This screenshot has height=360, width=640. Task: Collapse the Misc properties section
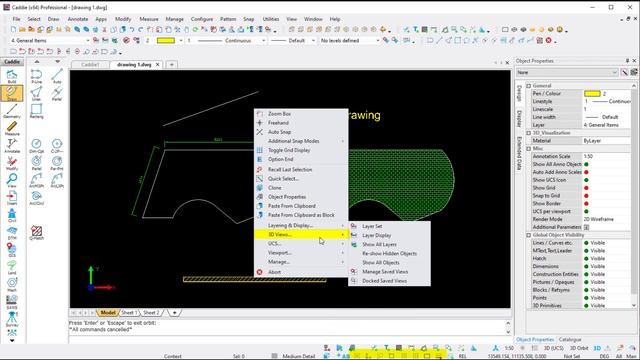pos(529,149)
